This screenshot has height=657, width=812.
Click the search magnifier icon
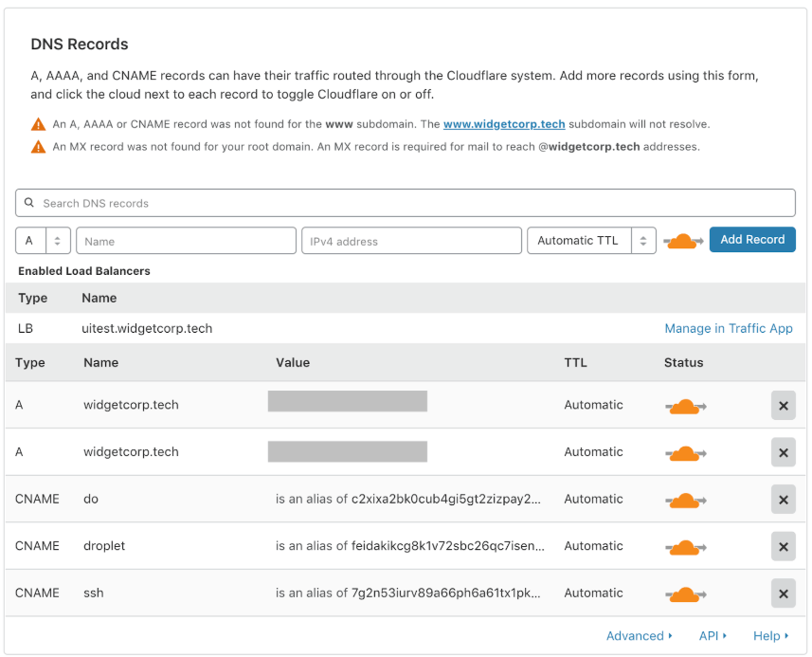click(30, 203)
